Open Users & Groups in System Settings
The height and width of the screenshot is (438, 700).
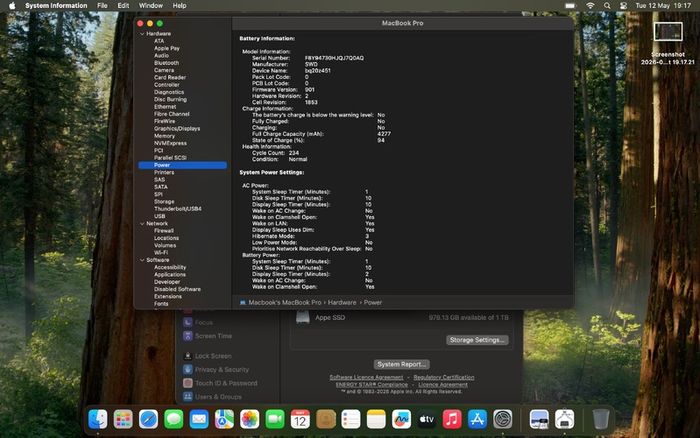[x=218, y=396]
